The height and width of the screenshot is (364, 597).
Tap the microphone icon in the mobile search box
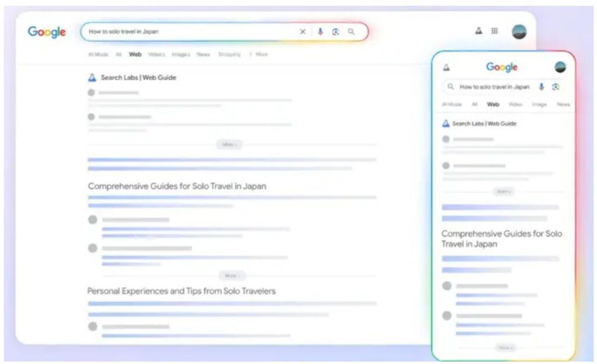click(541, 87)
